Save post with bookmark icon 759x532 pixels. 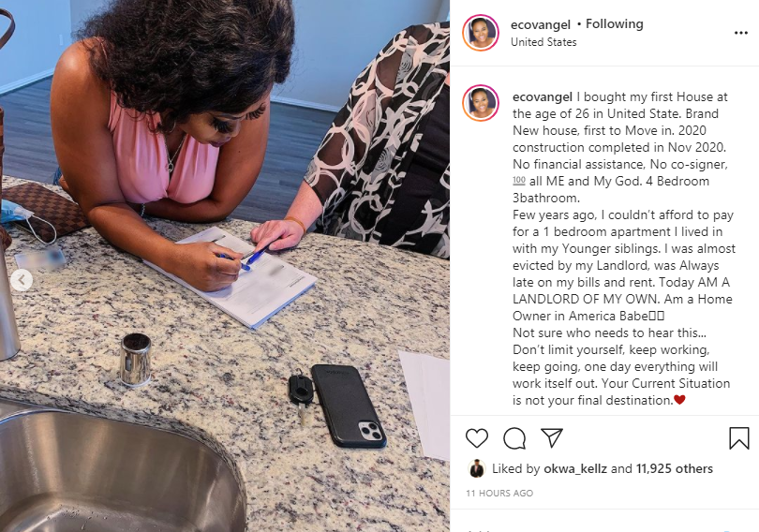click(x=738, y=438)
